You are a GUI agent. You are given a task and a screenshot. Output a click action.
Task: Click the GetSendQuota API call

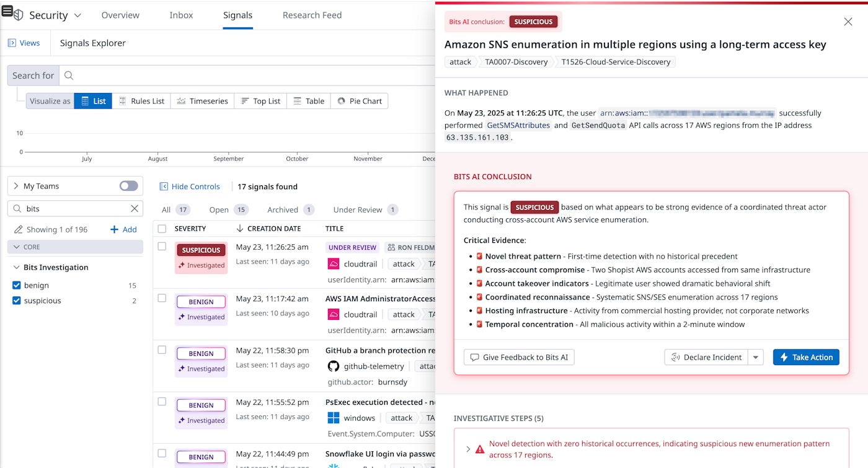point(598,125)
